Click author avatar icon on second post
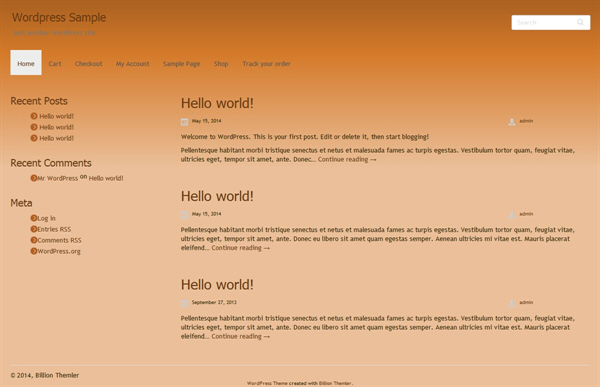Image resolution: width=600 pixels, height=387 pixels. 512,215
